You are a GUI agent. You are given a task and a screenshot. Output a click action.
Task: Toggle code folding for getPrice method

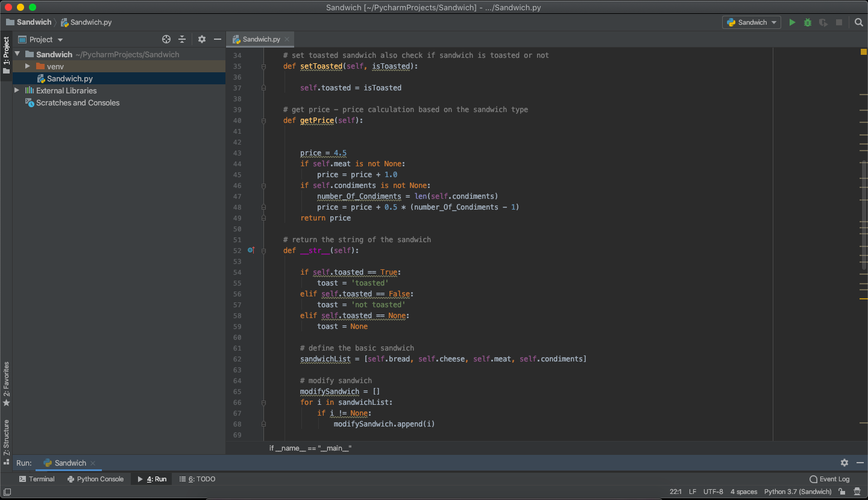point(263,120)
